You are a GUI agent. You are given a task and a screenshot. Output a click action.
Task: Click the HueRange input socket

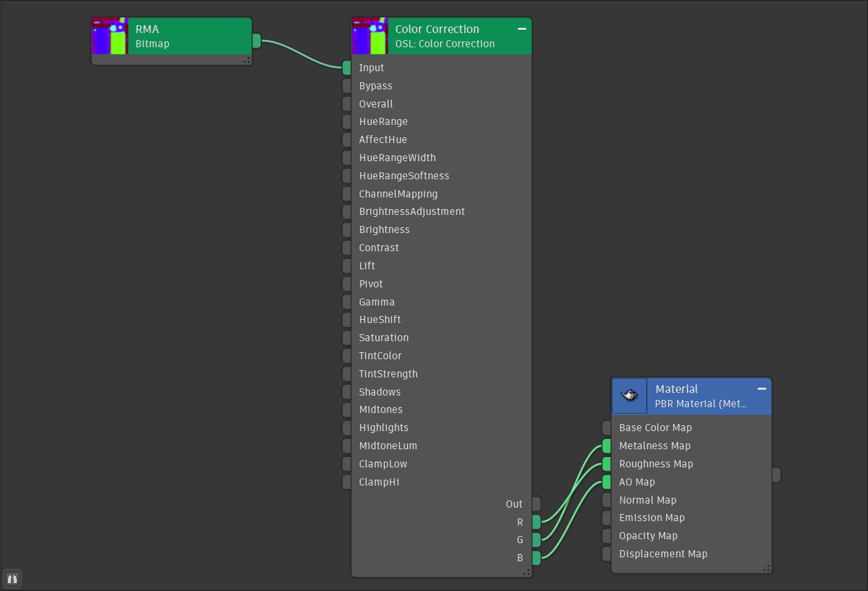tap(347, 122)
